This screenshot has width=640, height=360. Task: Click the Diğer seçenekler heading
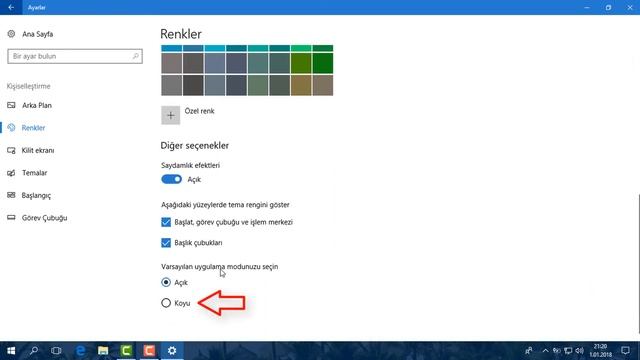click(195, 146)
